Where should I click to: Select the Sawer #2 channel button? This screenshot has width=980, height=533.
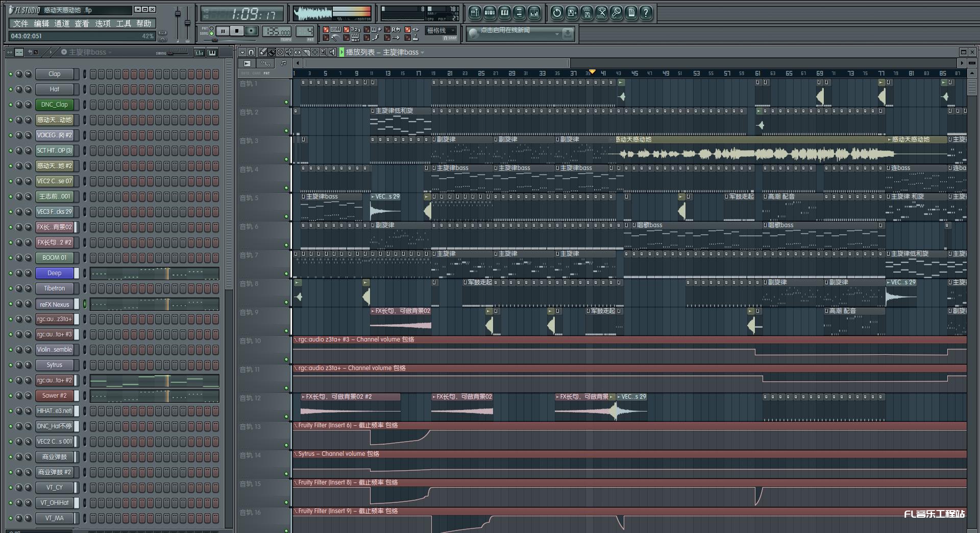click(55, 396)
